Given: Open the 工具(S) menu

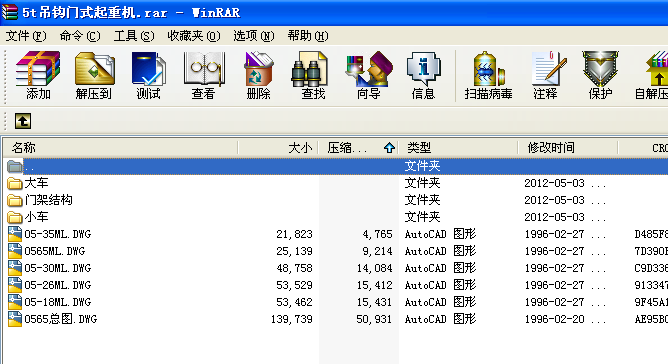Looking at the screenshot, I should coord(134,36).
